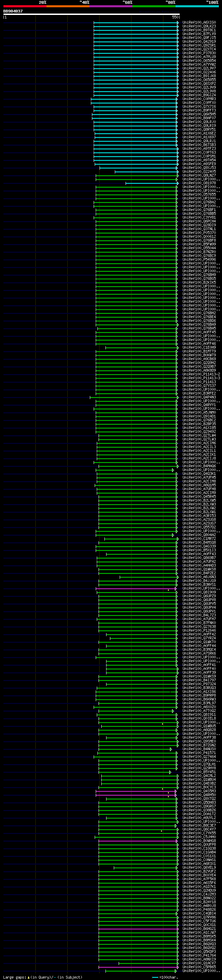Click the green bar for UniRef100_Q4P4N3
This screenshot has width=222, height=980.
coord(134,398)
